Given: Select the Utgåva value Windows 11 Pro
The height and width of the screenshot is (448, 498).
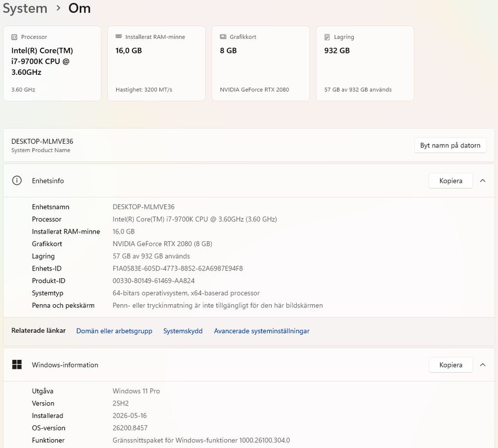Looking at the screenshot, I should click(x=136, y=391).
